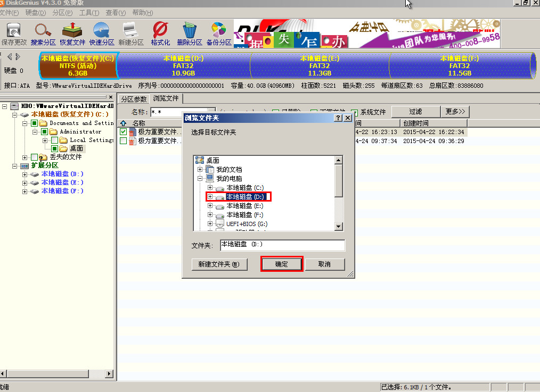
Task: Expand 本地磁盘 (C:) in folder dialog
Action: click(210, 188)
